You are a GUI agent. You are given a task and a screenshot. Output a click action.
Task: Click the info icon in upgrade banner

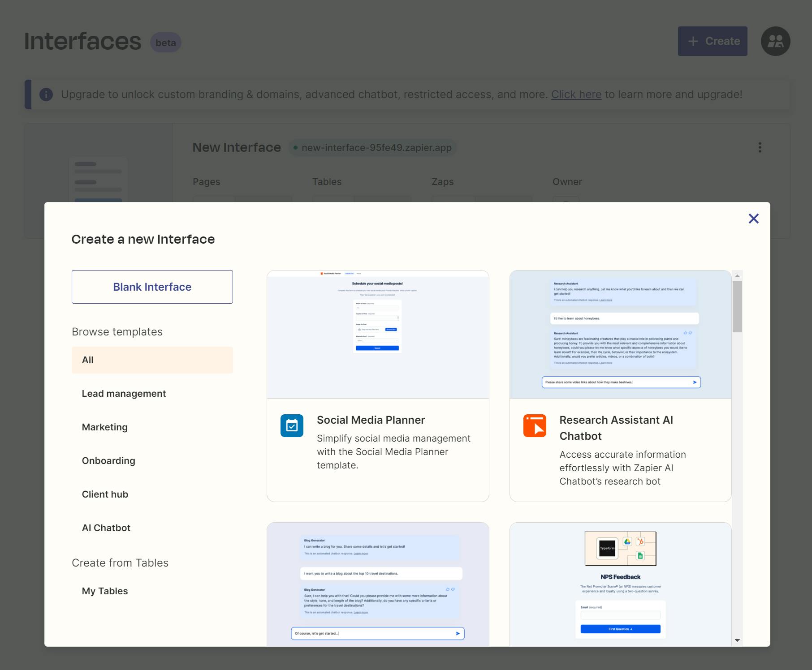tap(46, 94)
